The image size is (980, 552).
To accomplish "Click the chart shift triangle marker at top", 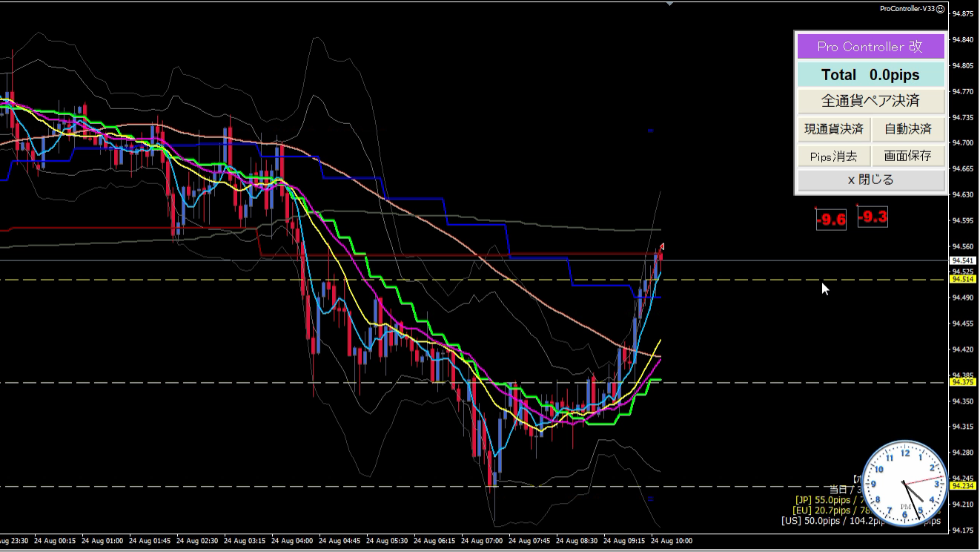I will click(670, 4).
